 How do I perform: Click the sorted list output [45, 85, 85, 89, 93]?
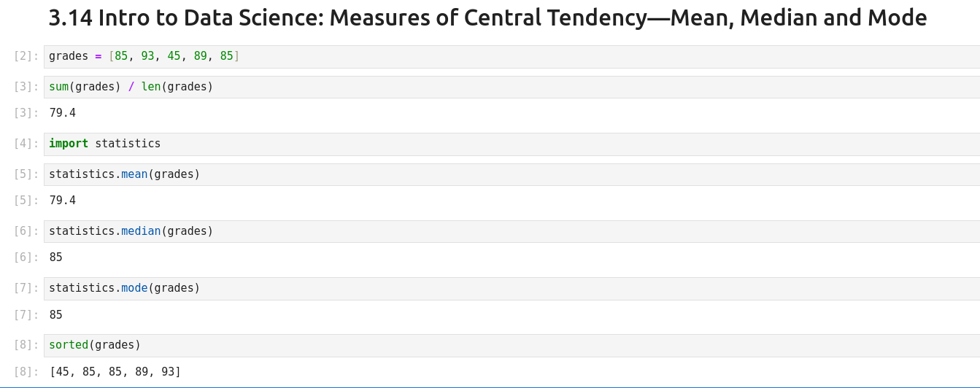tap(115, 372)
